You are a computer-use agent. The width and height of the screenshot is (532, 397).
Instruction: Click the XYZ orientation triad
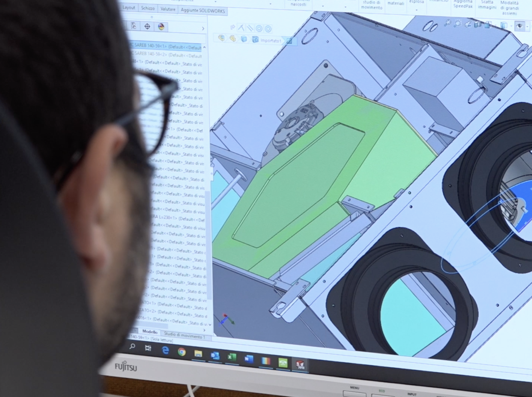pyautogui.click(x=226, y=320)
